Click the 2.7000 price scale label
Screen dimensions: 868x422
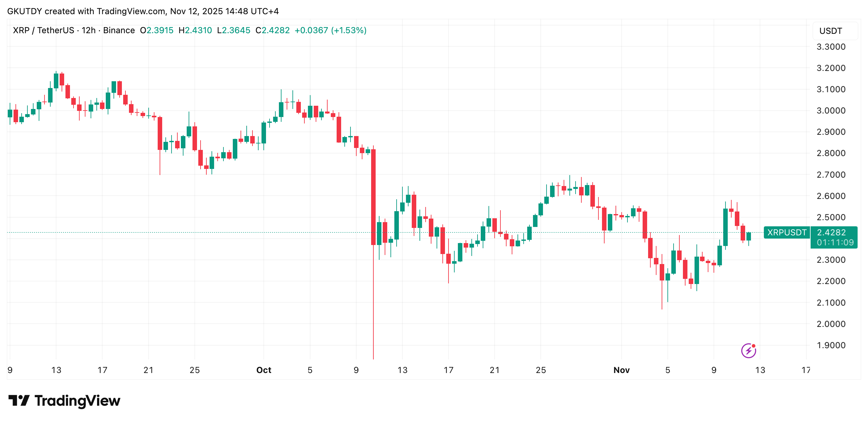click(x=831, y=175)
